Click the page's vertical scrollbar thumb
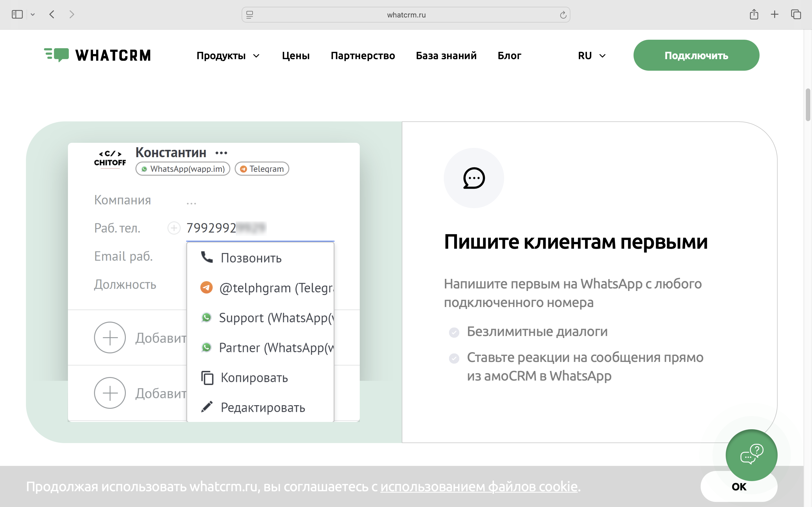The width and height of the screenshot is (812, 507). 808,104
